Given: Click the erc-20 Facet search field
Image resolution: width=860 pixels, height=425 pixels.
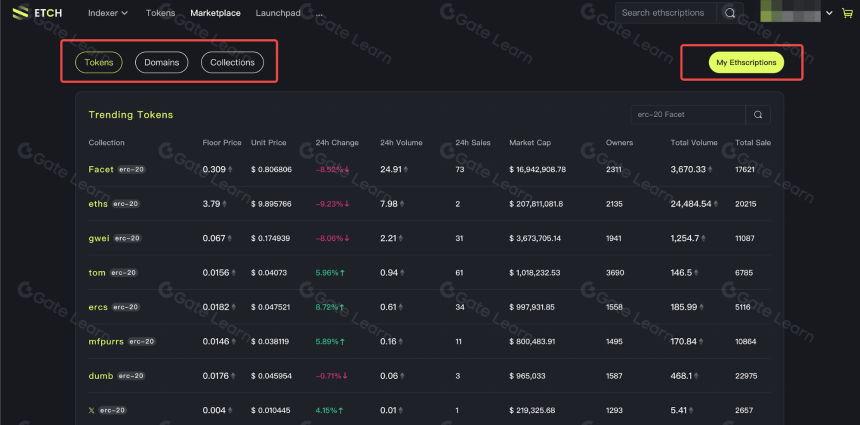Looking at the screenshot, I should click(688, 115).
